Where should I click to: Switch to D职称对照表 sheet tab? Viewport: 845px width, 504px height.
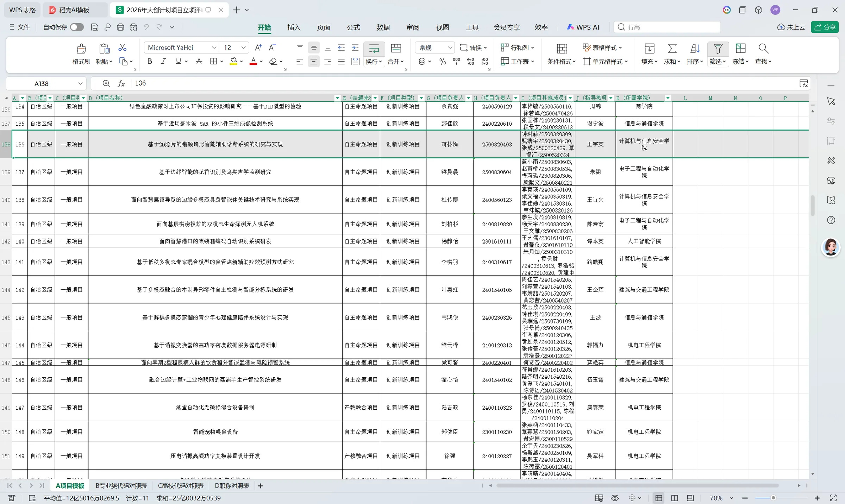(232, 486)
